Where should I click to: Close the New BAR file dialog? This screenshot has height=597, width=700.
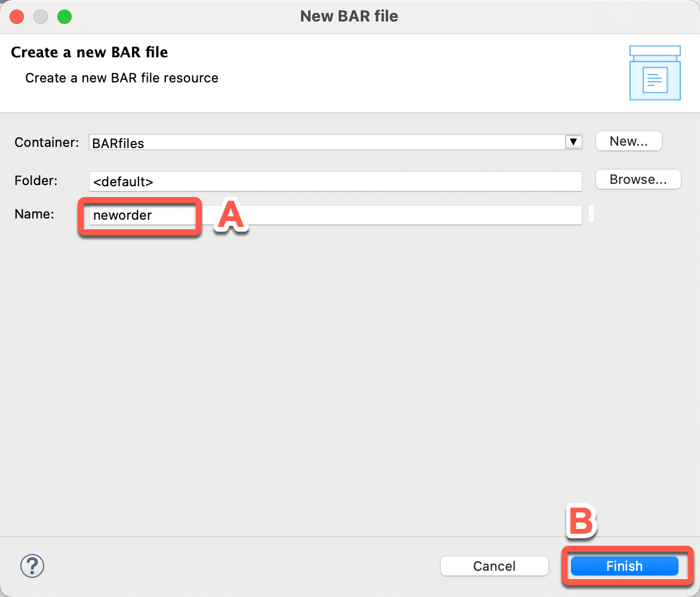(17, 17)
